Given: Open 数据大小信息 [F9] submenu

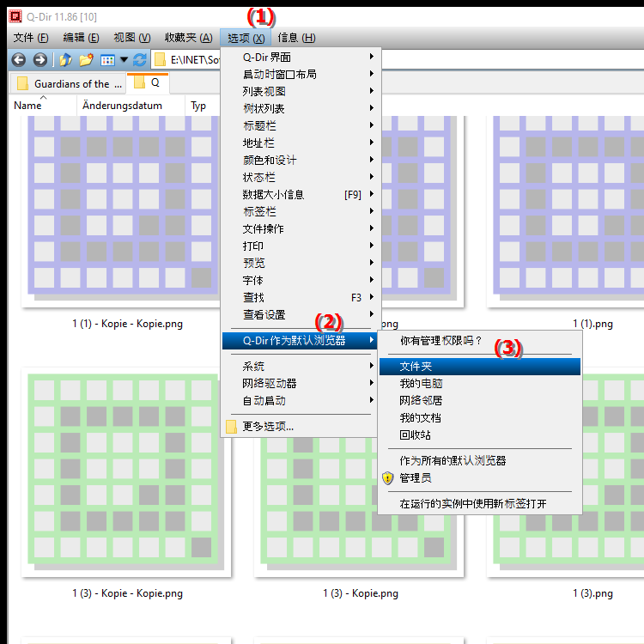Looking at the screenshot, I should point(301,194).
